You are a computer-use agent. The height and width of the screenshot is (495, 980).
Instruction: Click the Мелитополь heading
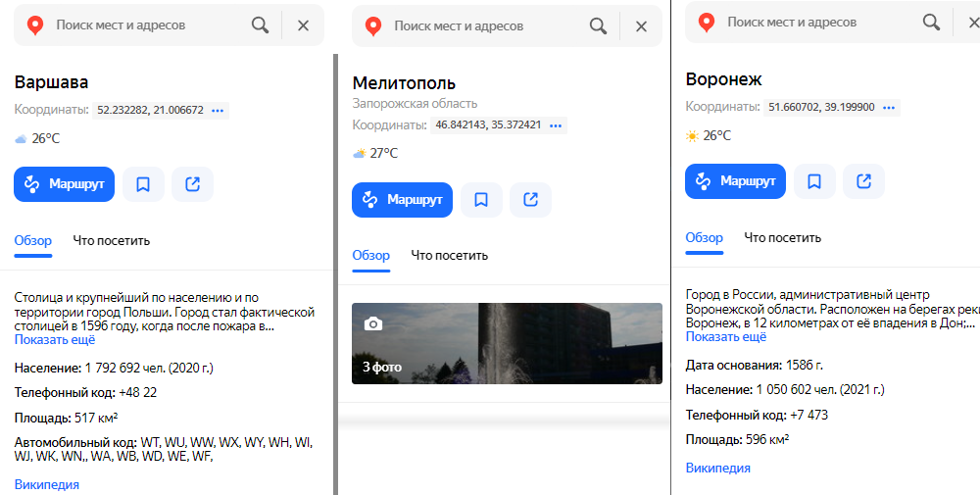(x=404, y=83)
